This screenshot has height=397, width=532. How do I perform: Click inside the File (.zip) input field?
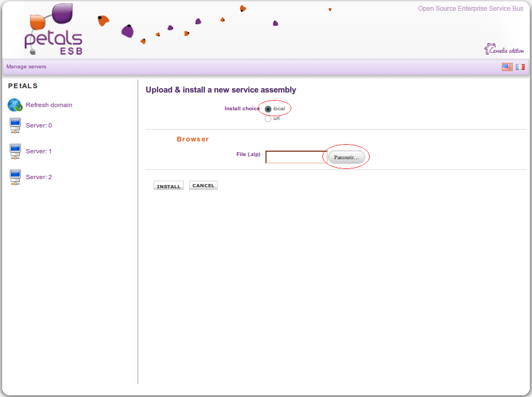coord(296,157)
